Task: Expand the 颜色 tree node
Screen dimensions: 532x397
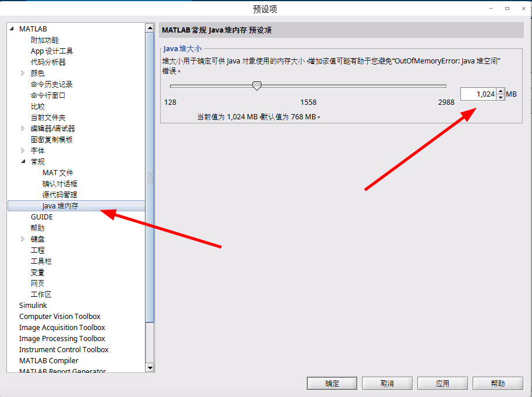Action: (23, 73)
